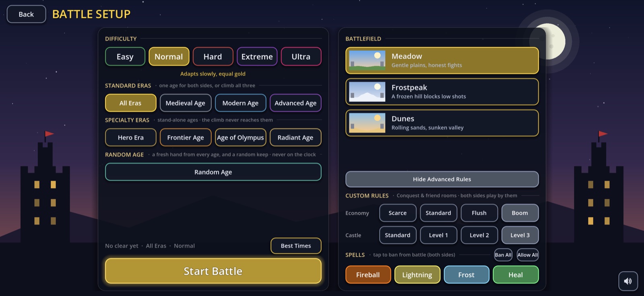Go back using the Back button

pos(26,14)
